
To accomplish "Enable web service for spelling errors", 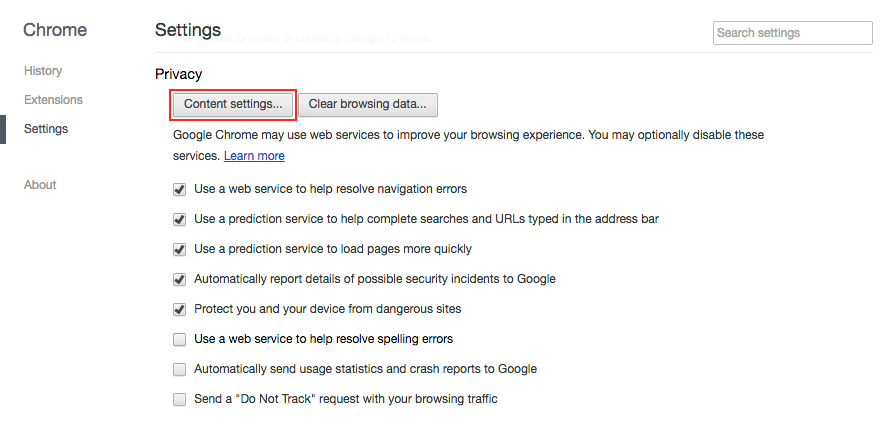I will 179,339.
